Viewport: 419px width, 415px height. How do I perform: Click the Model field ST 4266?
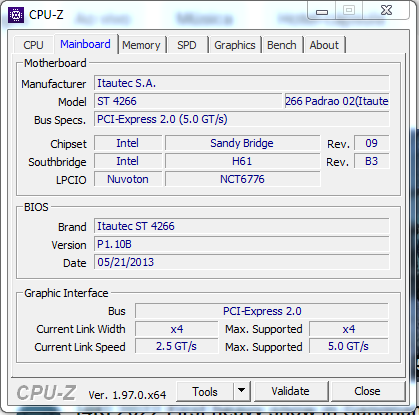[x=188, y=101]
